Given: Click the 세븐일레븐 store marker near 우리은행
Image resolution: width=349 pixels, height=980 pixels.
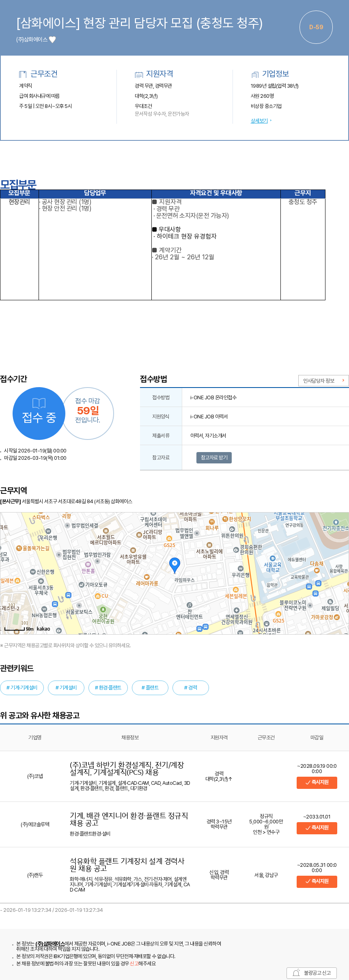Looking at the screenshot, I should 236,590.
